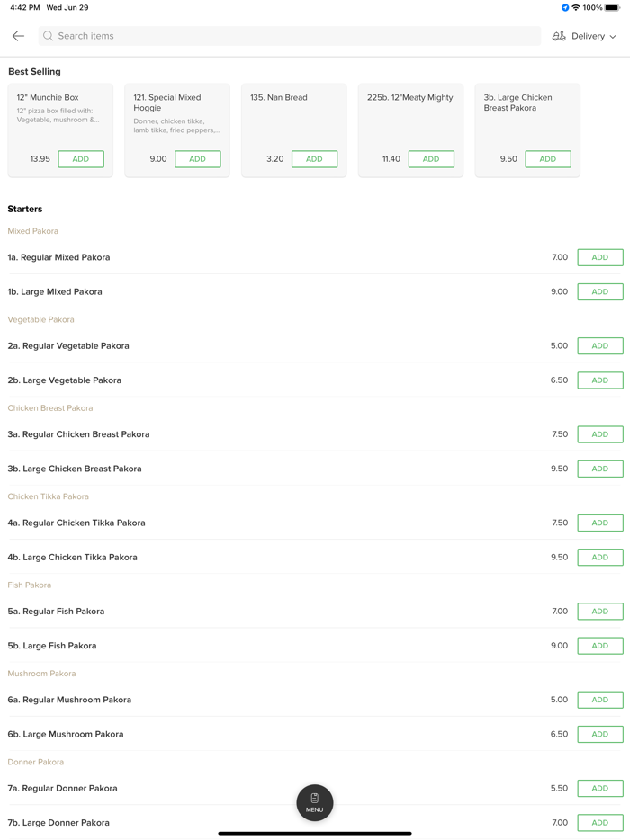Select the Chicken Breast Pakora subcategory label
Viewport: 630px width, 840px height.
[50, 407]
